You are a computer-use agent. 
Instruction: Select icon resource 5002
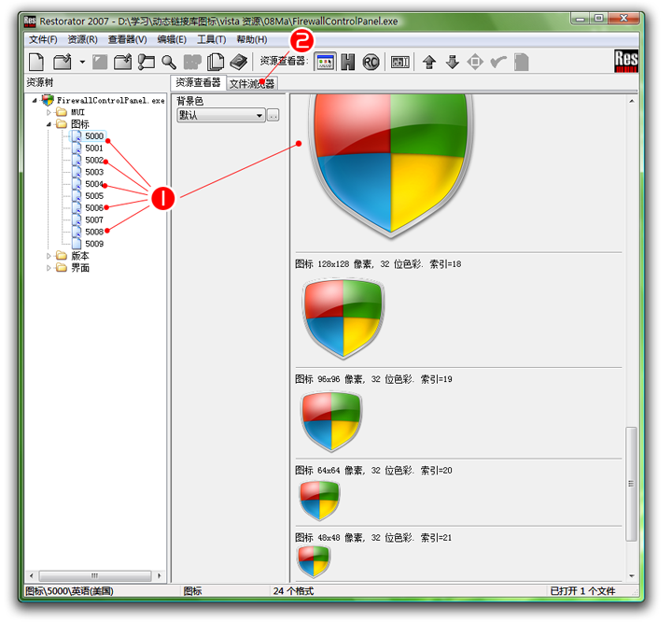94,161
